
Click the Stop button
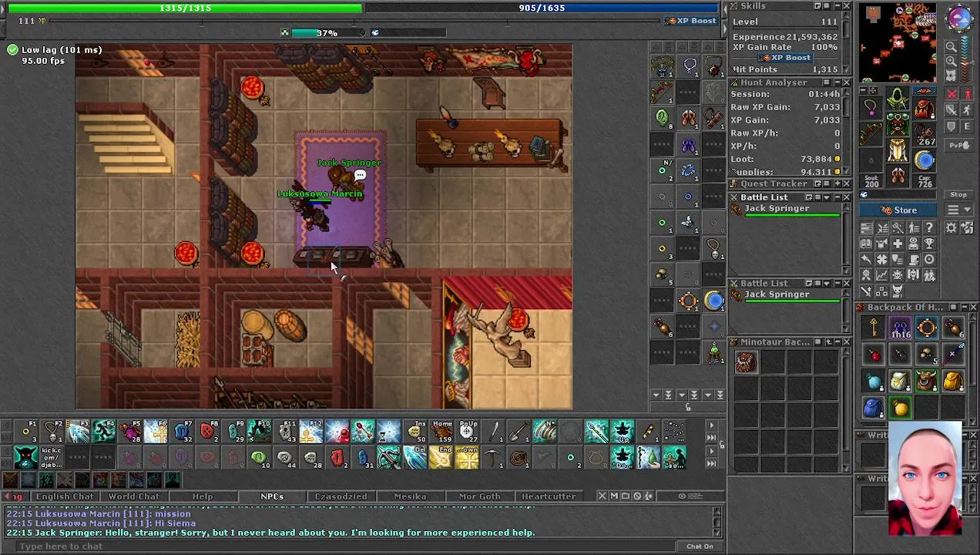[x=958, y=194]
